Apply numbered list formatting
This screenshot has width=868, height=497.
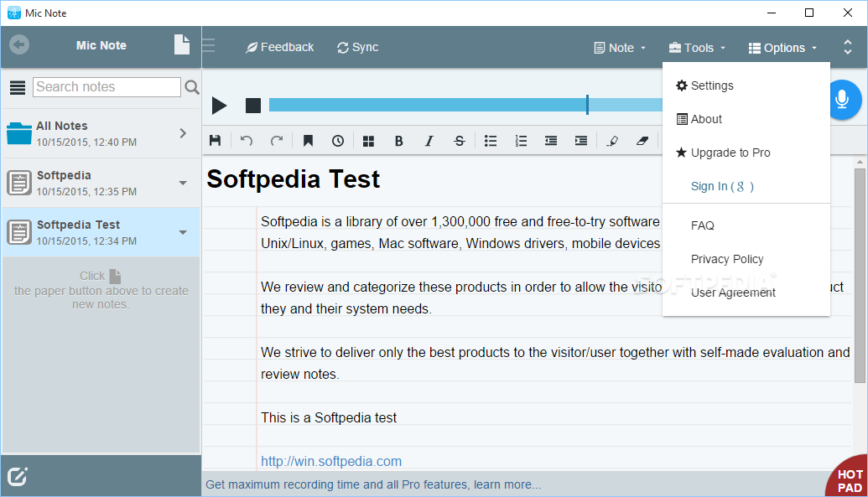(521, 141)
